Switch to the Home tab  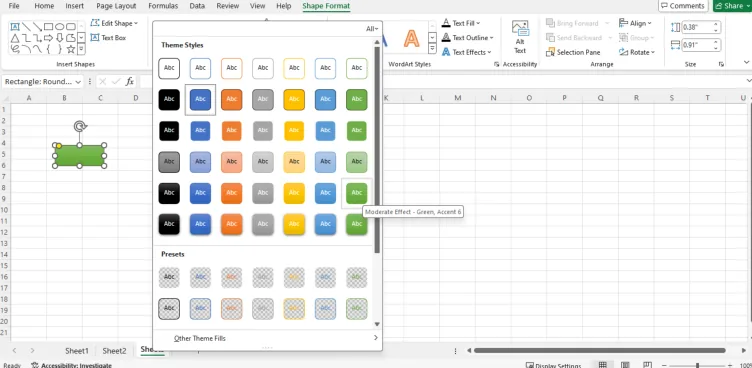tap(44, 6)
